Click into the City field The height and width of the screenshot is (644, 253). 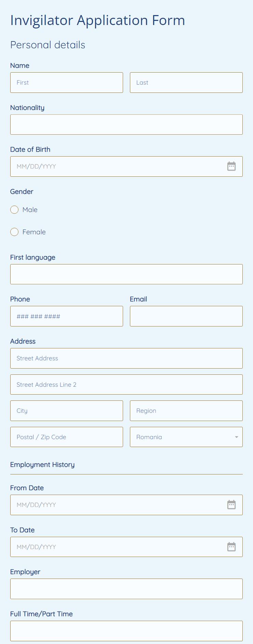(x=67, y=410)
